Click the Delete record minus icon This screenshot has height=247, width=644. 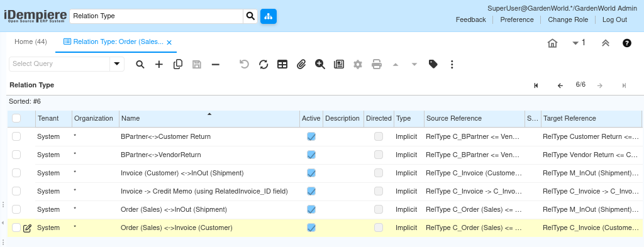[216, 64]
